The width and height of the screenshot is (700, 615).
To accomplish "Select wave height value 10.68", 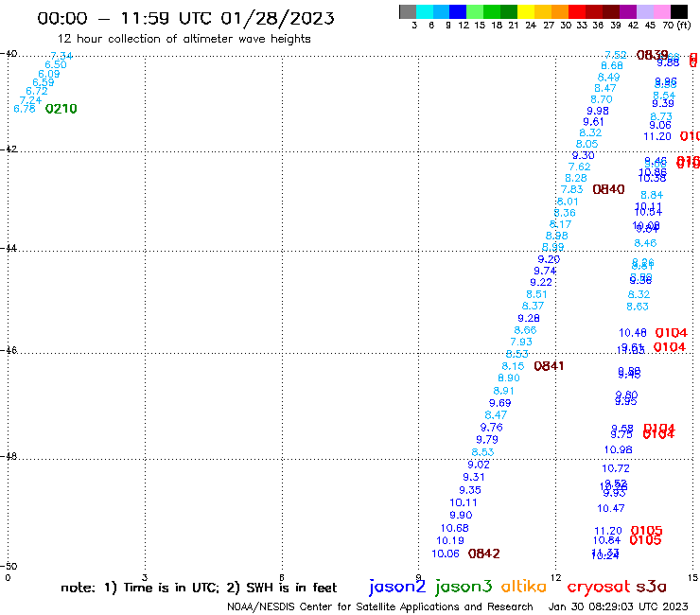I will click(x=454, y=528).
